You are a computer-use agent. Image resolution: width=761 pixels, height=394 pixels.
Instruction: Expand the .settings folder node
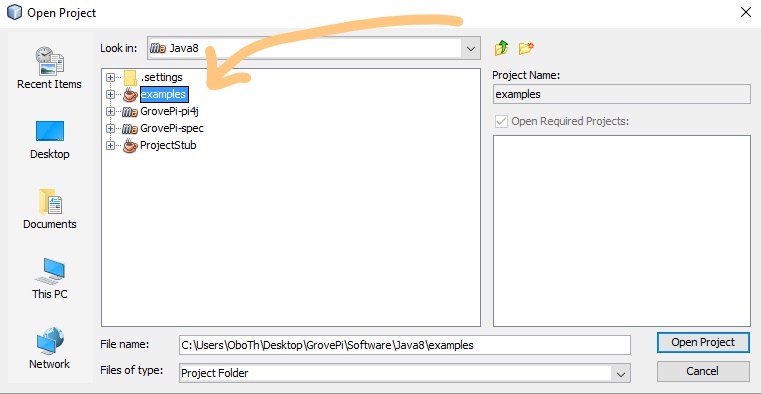[111, 77]
